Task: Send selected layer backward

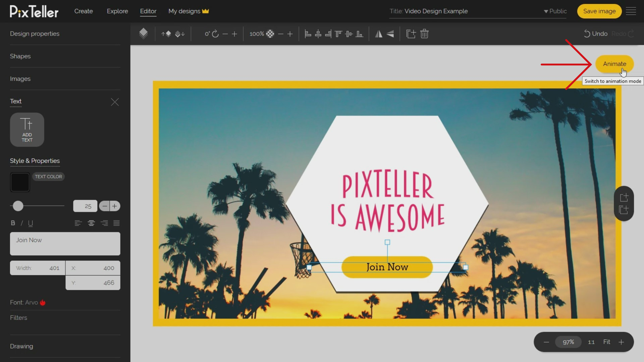Action: [180, 34]
